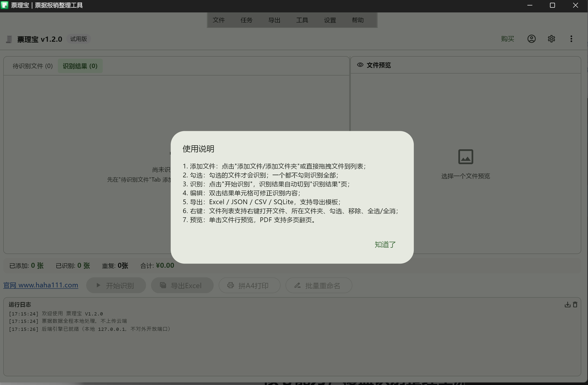Viewport: 588px width, 385px height.
Task: Click the 试用版 badge
Action: point(79,39)
